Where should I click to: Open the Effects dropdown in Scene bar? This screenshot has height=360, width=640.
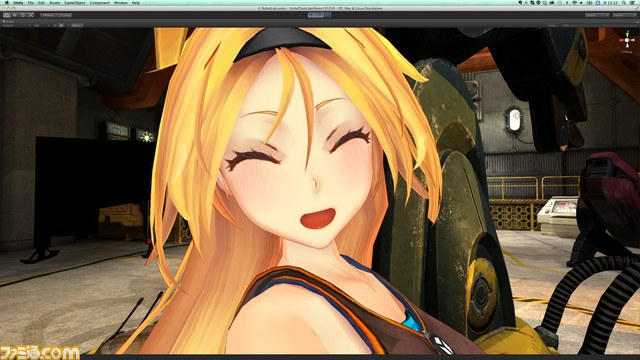pyautogui.click(x=77, y=25)
